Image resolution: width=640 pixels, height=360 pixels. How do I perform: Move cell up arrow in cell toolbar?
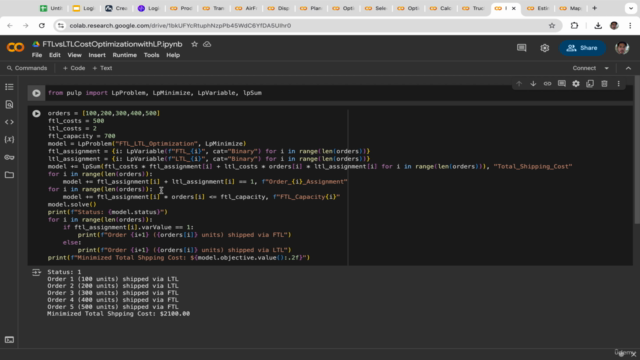(x=519, y=84)
